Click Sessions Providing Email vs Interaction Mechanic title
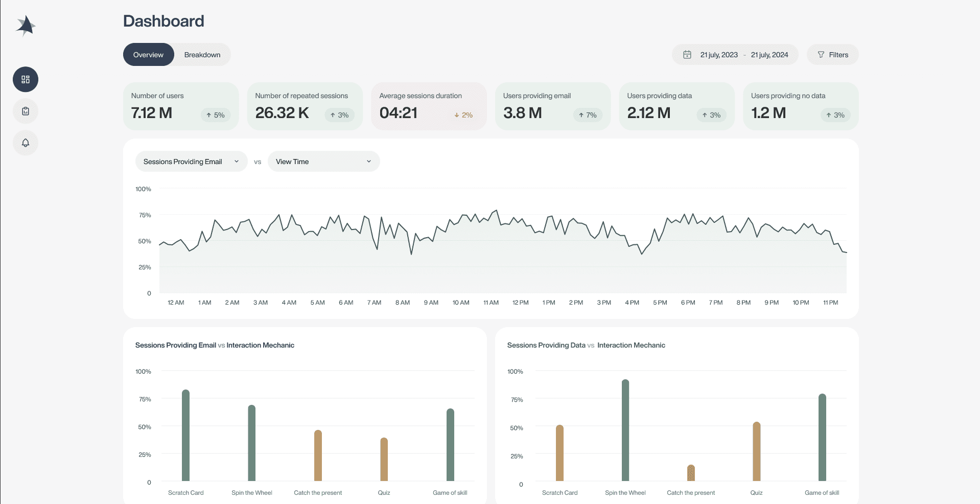 pos(215,345)
